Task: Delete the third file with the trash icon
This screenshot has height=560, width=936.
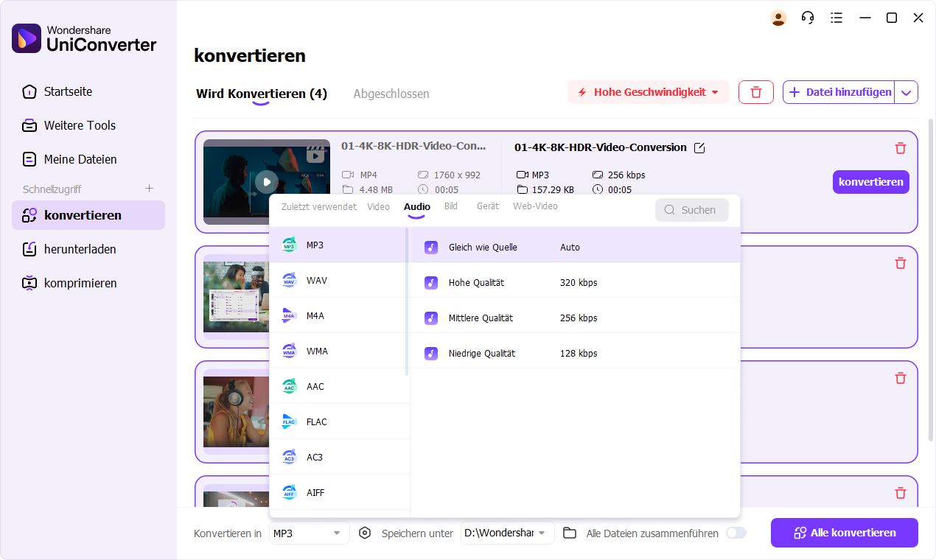Action: click(900, 378)
